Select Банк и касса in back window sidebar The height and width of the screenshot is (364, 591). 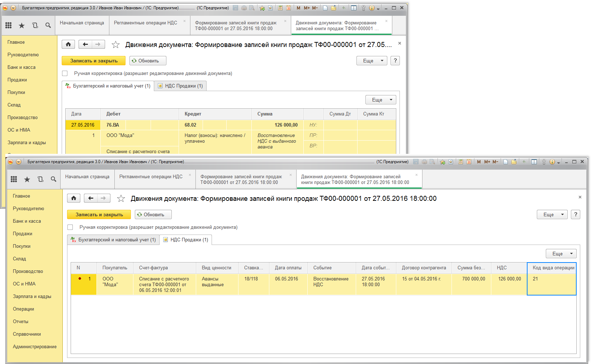[x=22, y=67]
